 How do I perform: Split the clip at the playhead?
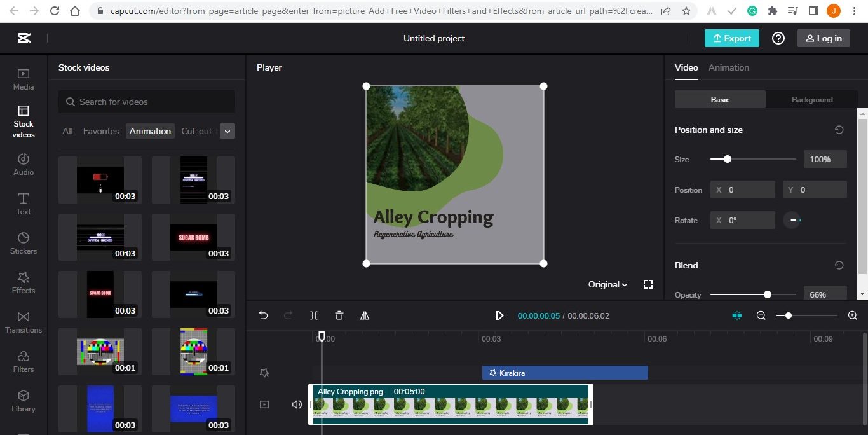(x=313, y=315)
